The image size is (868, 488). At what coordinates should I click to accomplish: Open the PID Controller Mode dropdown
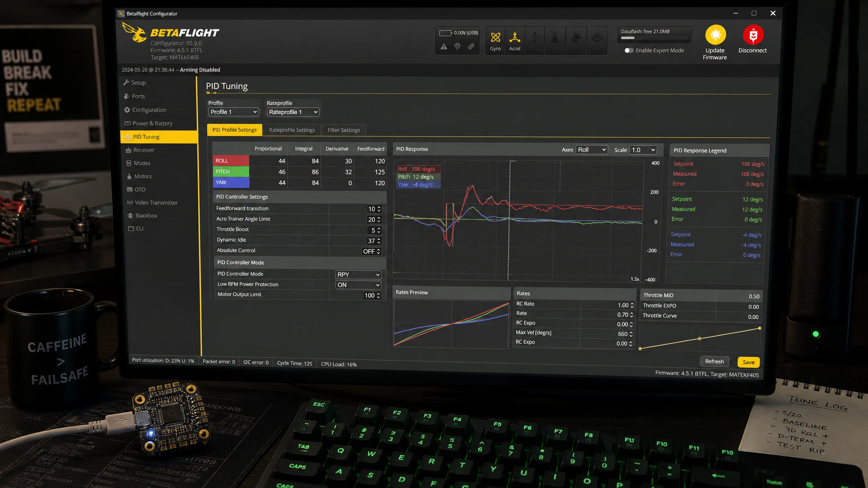358,274
